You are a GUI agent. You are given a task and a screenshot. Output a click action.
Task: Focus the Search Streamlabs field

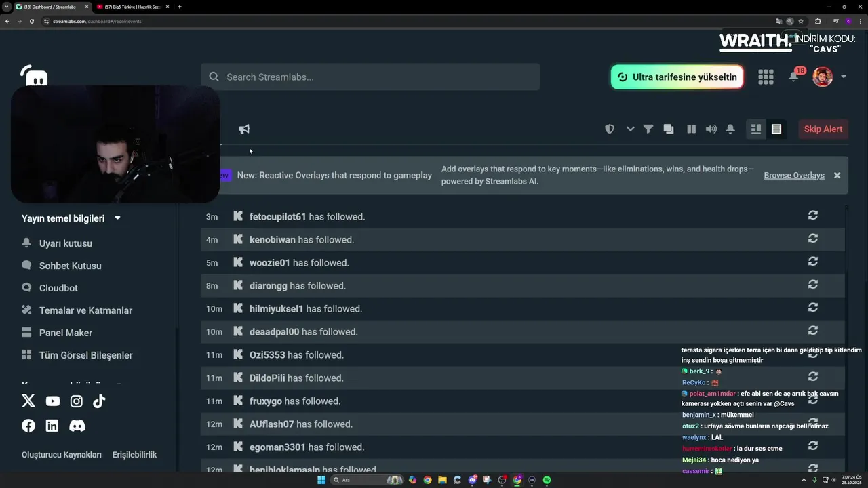coord(370,77)
